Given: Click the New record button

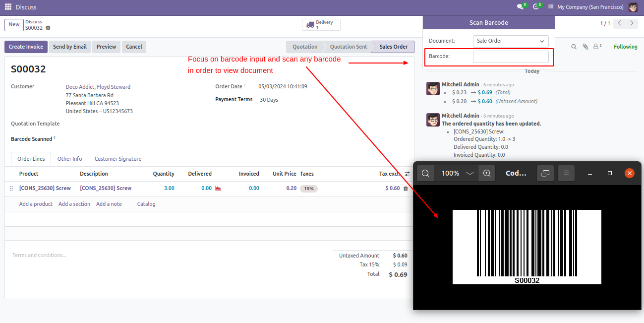Looking at the screenshot, I should click(14, 25).
